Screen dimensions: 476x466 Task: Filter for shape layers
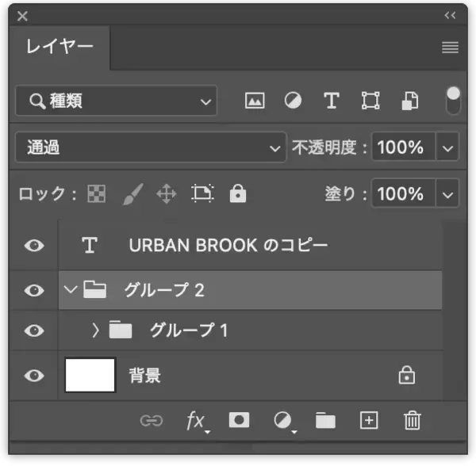point(370,101)
